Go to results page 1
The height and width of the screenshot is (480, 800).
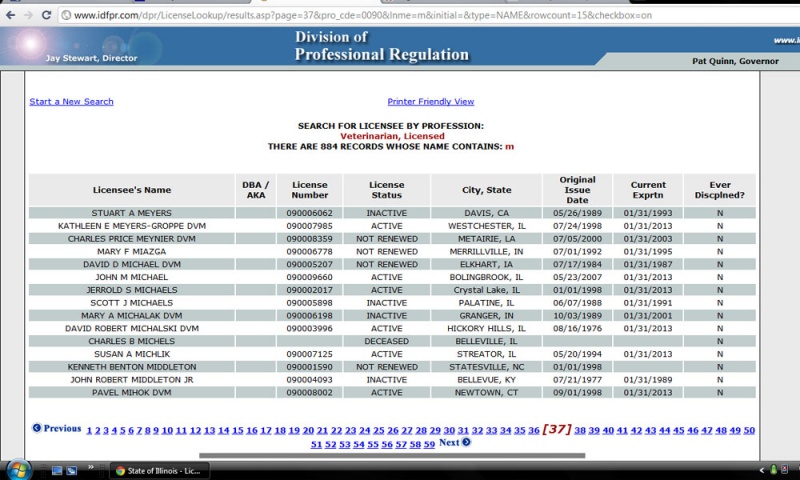click(x=89, y=431)
